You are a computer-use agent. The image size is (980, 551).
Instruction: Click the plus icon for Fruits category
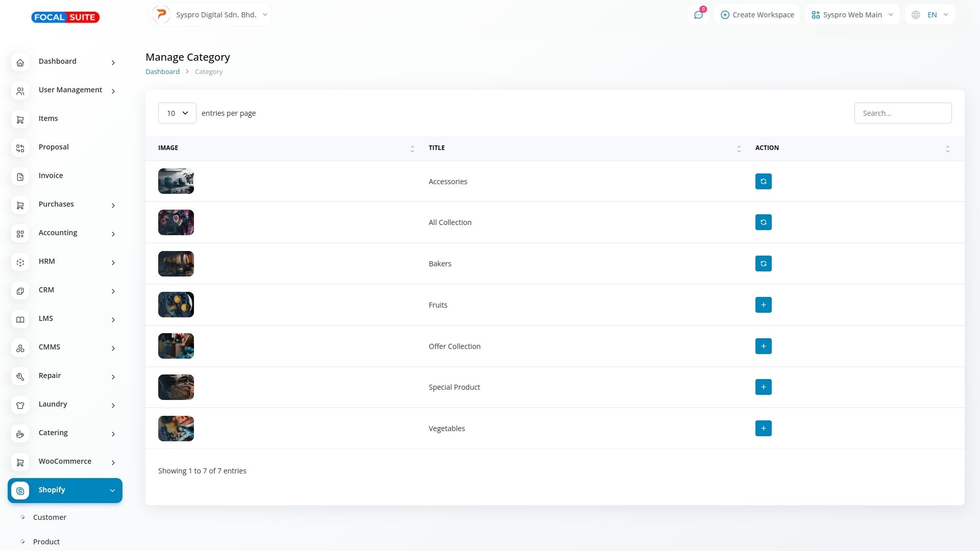763,305
